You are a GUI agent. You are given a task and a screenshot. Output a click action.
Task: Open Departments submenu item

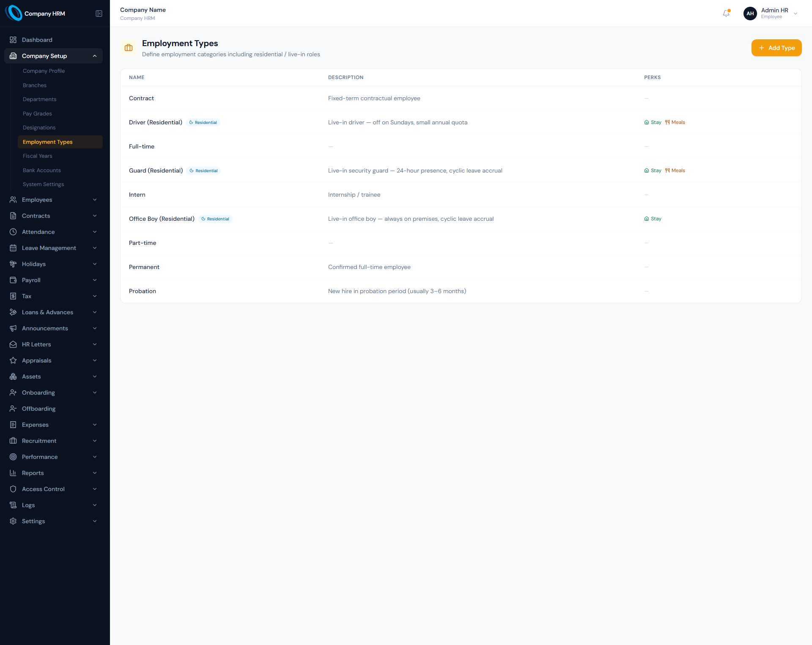point(60,99)
